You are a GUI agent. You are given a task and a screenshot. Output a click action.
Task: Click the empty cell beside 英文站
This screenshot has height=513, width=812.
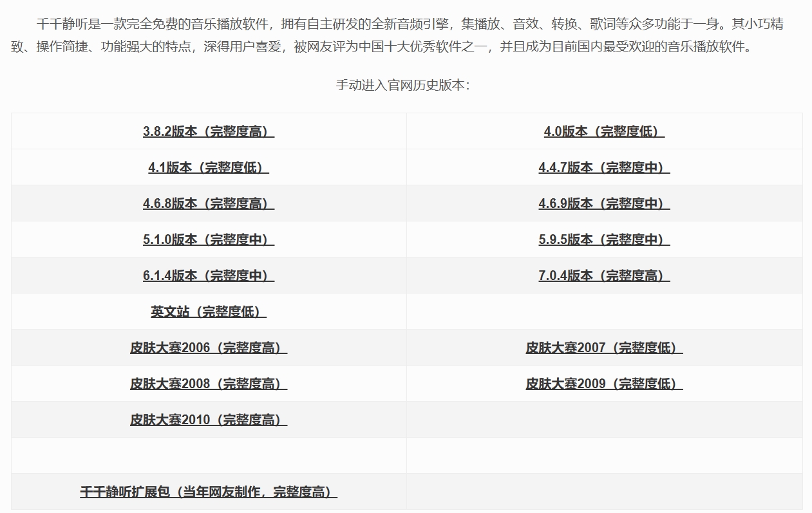click(x=604, y=312)
